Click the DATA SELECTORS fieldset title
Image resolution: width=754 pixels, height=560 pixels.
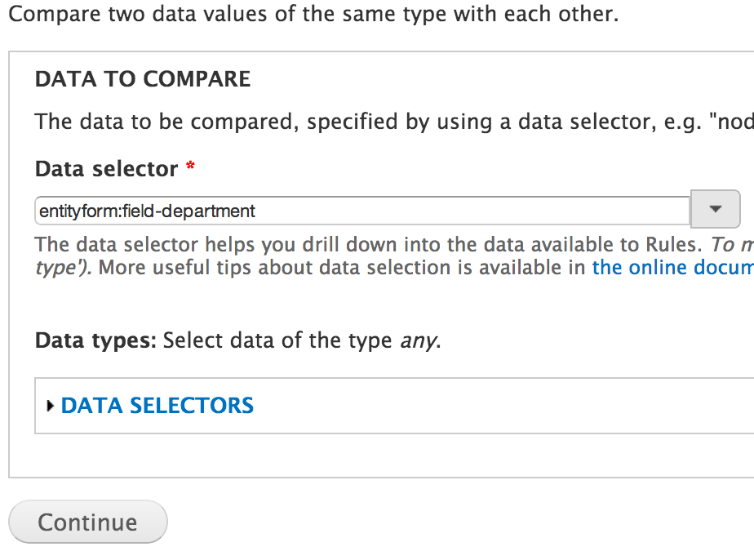[x=157, y=406]
